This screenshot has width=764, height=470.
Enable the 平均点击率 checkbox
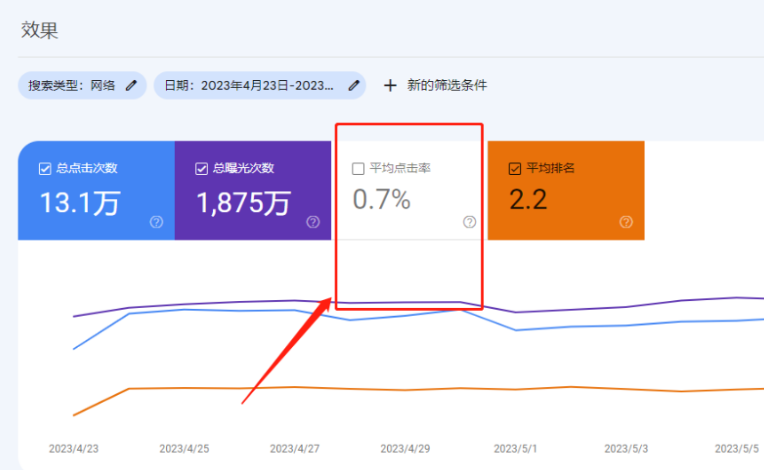coord(358,168)
